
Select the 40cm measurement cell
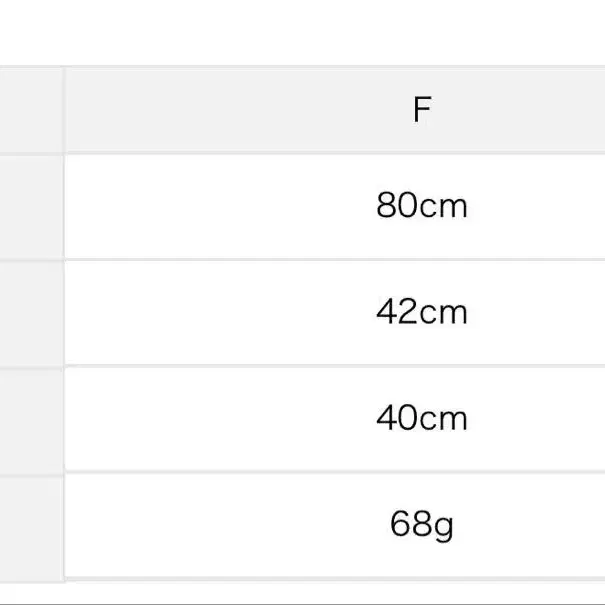421,417
